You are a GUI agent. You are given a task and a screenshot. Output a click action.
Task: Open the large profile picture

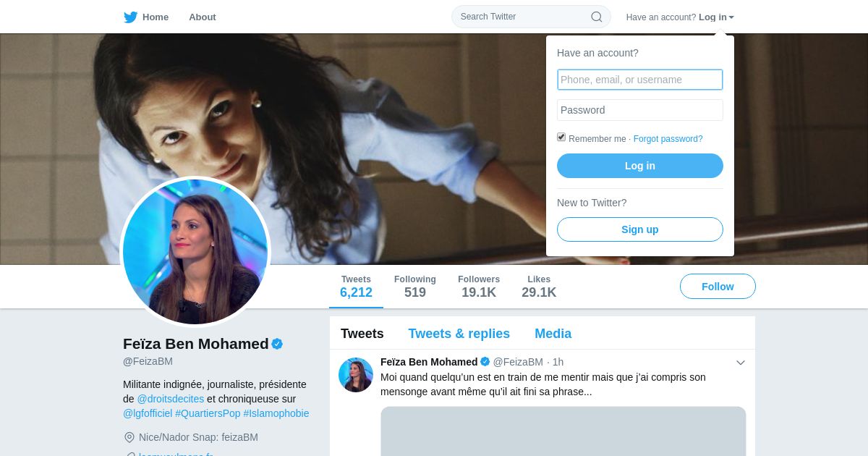tap(195, 252)
